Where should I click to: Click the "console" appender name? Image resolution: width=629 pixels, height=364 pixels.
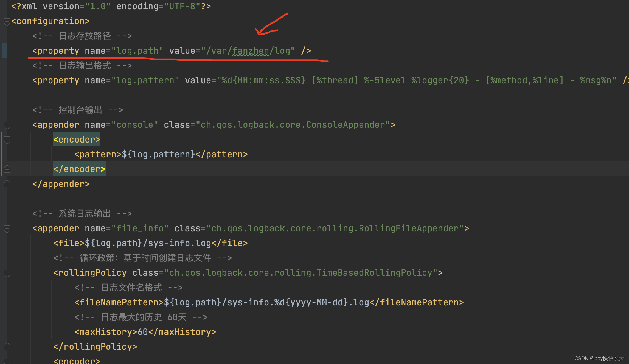coord(134,125)
